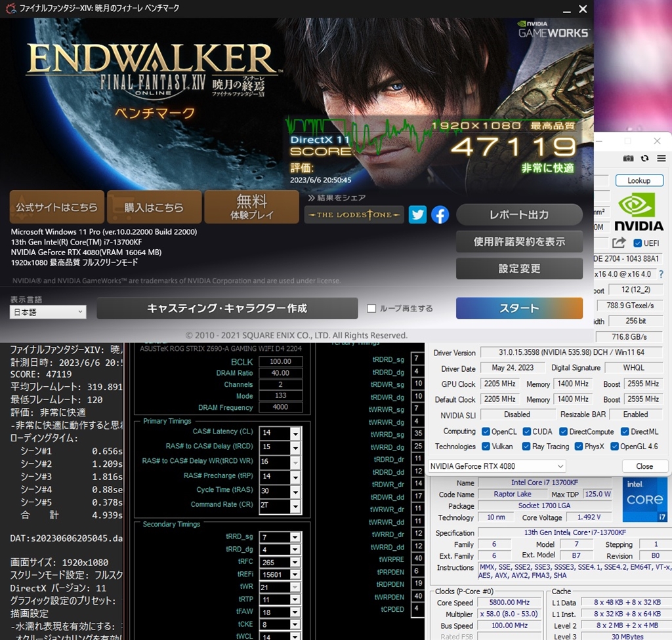Expand the RAS# Precharge (tRP) dropdown
Viewport: 672px width, 640px height.
click(x=295, y=476)
